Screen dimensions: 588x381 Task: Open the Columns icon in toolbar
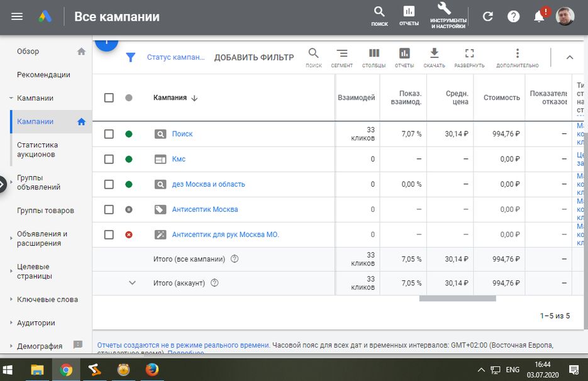pos(374,55)
